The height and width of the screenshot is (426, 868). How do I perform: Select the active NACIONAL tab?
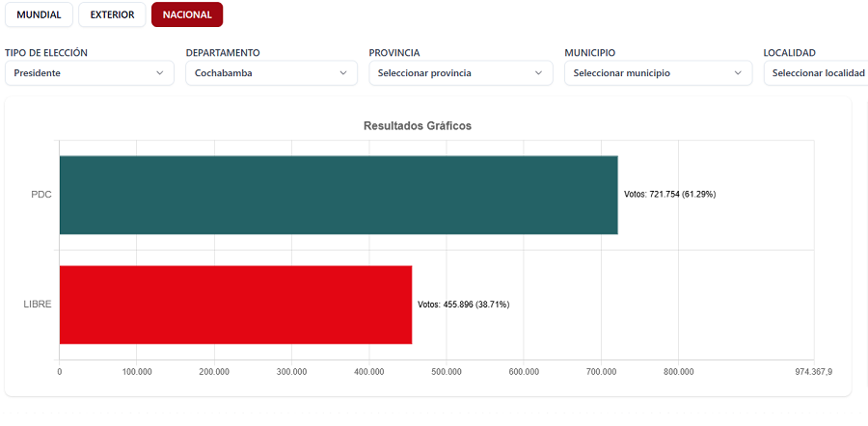[187, 14]
